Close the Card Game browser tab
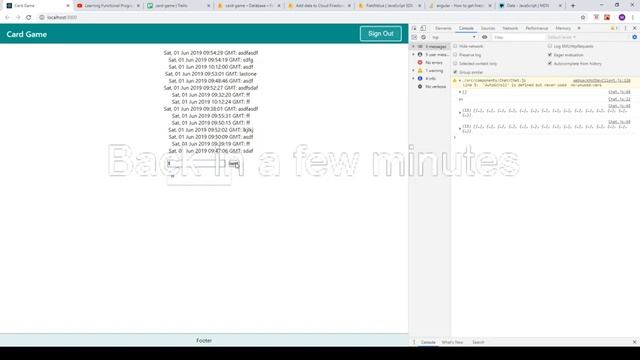 pos(68,6)
